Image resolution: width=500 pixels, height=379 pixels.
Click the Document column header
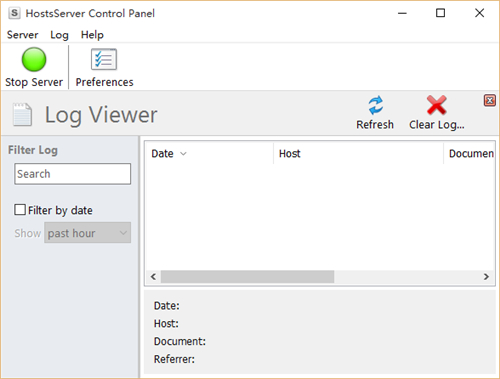(469, 154)
